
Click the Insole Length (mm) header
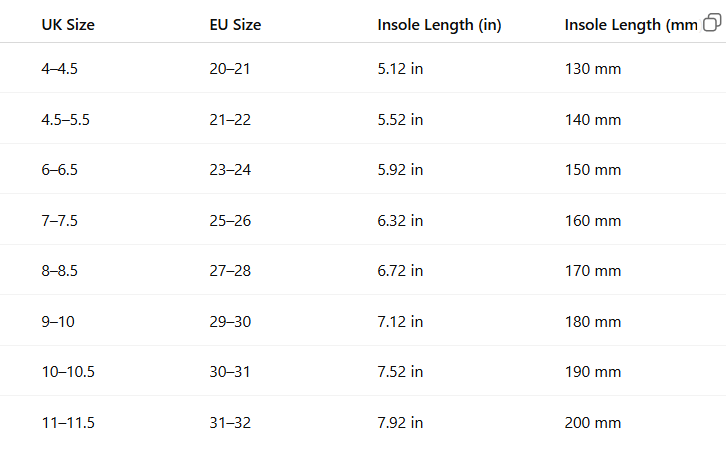[x=631, y=25]
